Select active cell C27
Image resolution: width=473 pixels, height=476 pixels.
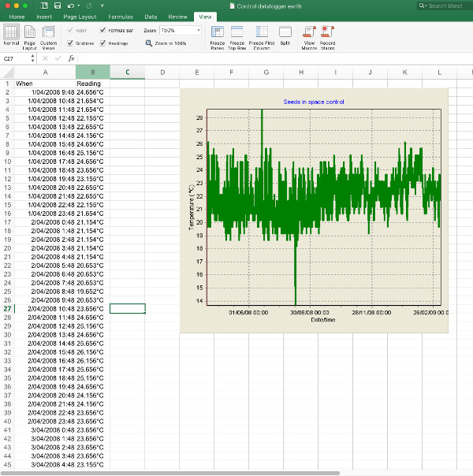(x=128, y=309)
